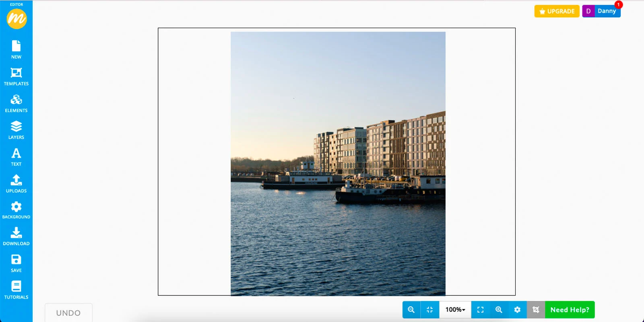The image size is (644, 322).
Task: Open the Background settings
Action: click(x=16, y=210)
